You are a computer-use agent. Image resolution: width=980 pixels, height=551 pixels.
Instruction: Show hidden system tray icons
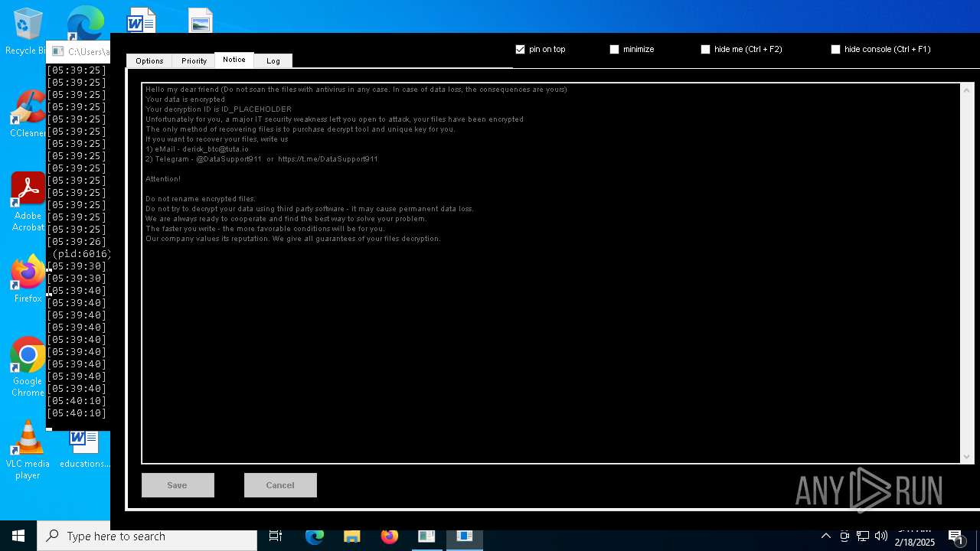826,536
